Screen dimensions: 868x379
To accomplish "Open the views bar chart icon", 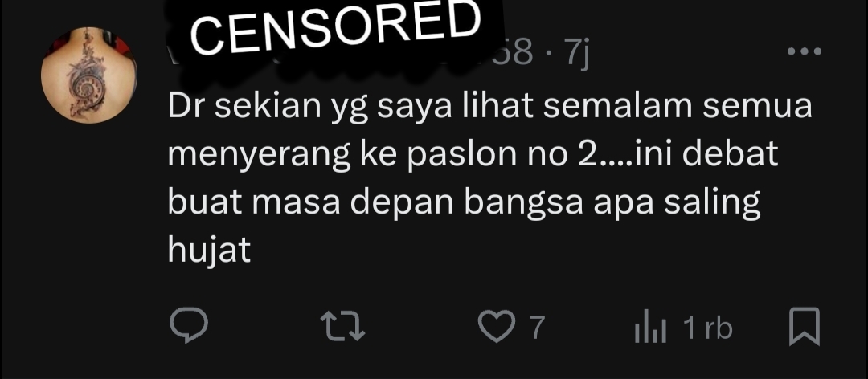I will point(650,327).
